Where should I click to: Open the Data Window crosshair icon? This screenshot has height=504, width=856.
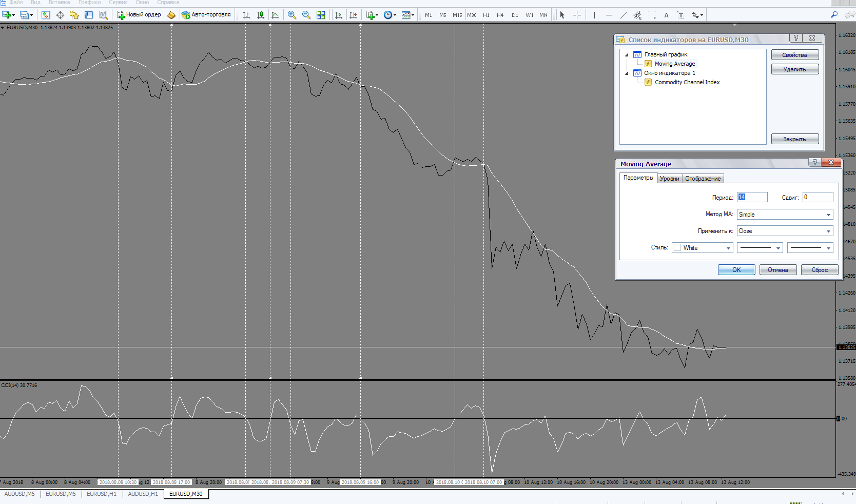click(60, 15)
